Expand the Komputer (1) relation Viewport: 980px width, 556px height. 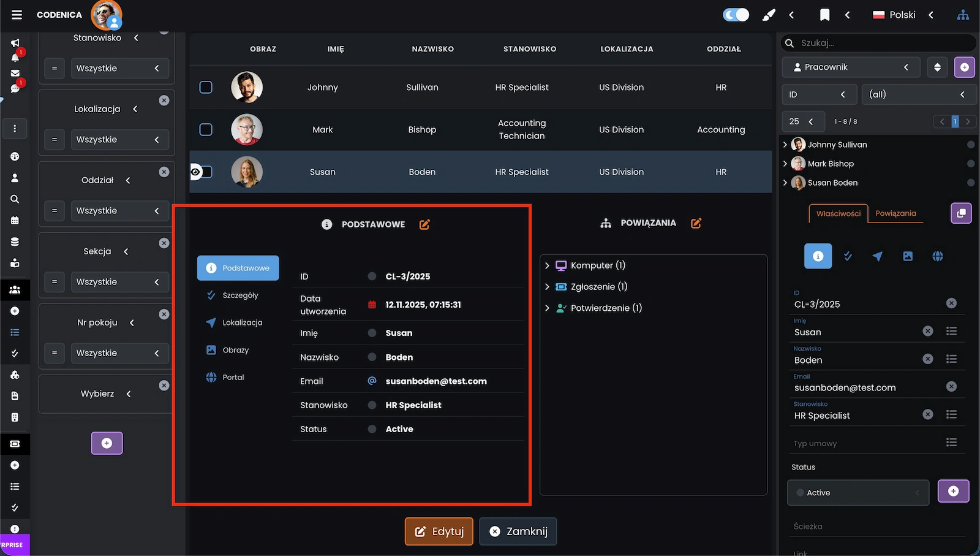547,265
